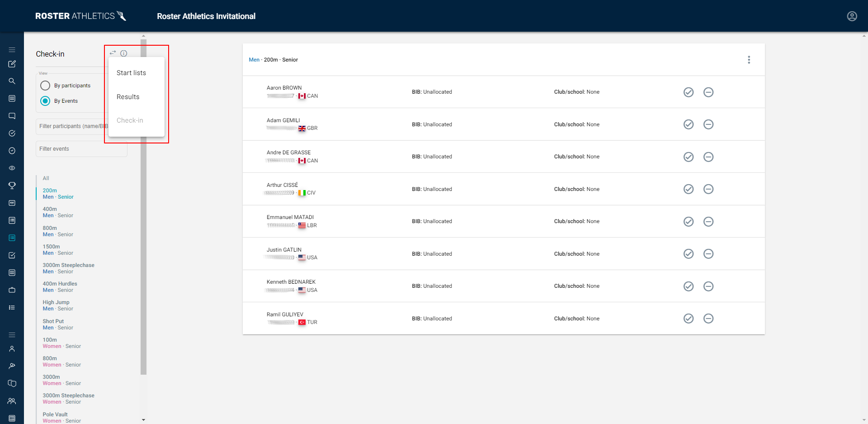This screenshot has width=868, height=424.
Task: Select 1500m Men Senior event
Action: point(58,250)
